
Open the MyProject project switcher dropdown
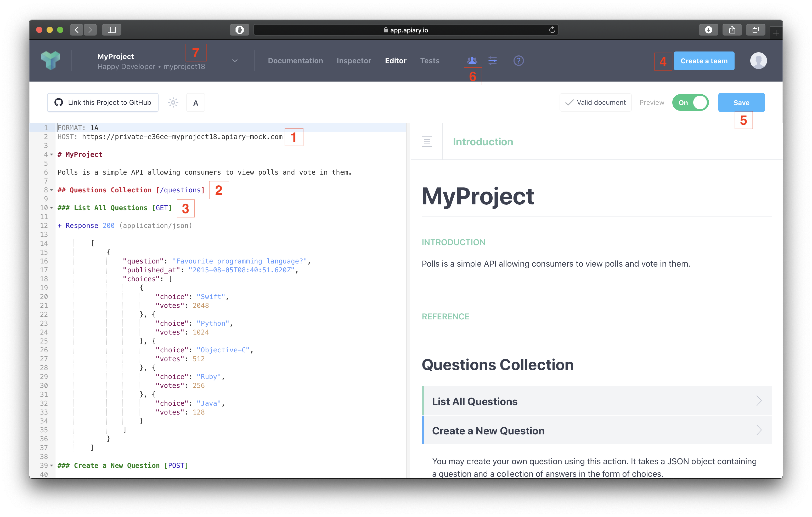tap(235, 61)
